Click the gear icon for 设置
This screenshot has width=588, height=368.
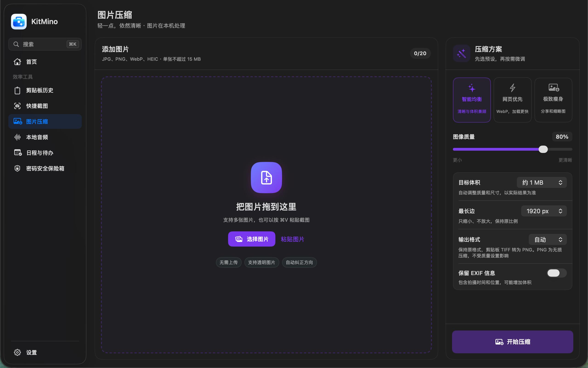coord(17,352)
